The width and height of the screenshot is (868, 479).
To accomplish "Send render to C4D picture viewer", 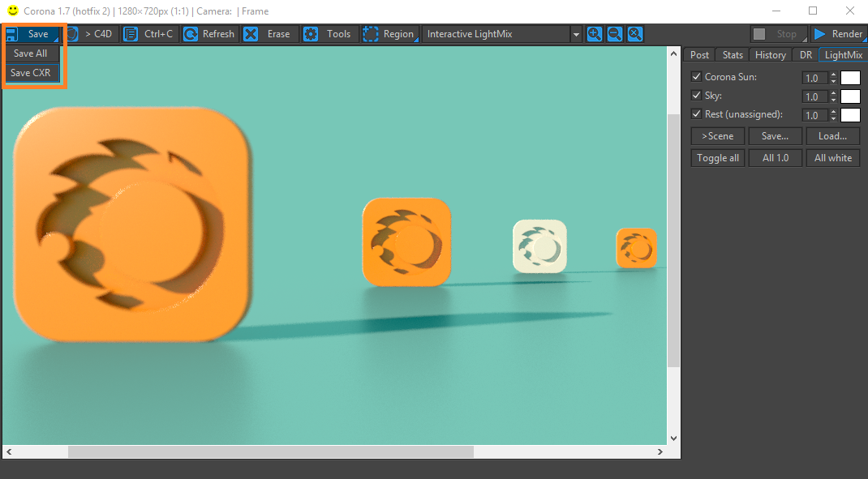I will 92,34.
